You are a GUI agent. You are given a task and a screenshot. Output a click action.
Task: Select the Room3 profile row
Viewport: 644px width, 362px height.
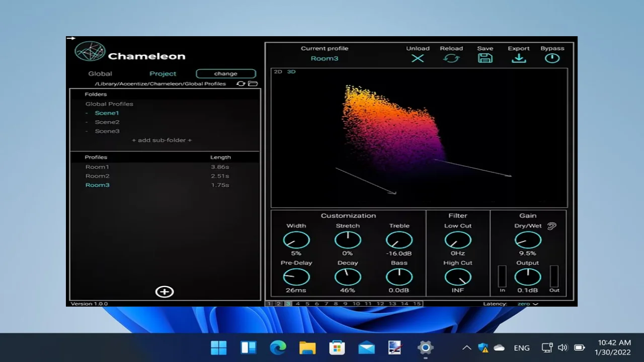165,185
